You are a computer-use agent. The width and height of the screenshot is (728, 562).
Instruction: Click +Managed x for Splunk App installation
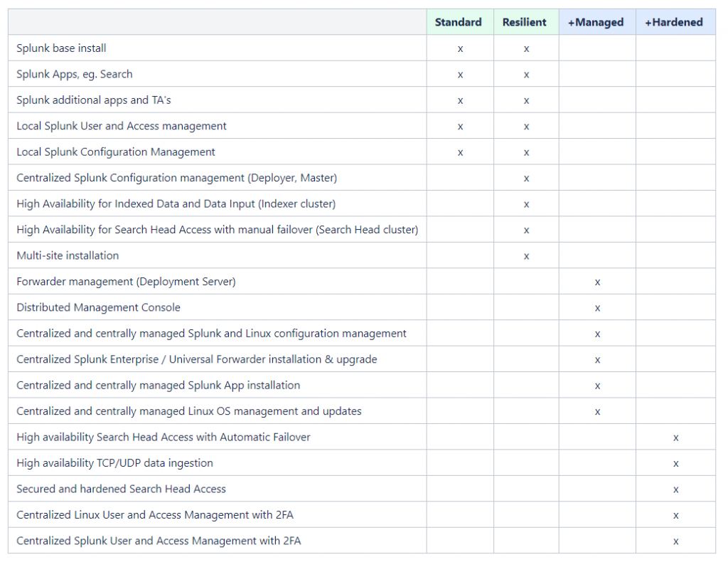[x=597, y=386]
